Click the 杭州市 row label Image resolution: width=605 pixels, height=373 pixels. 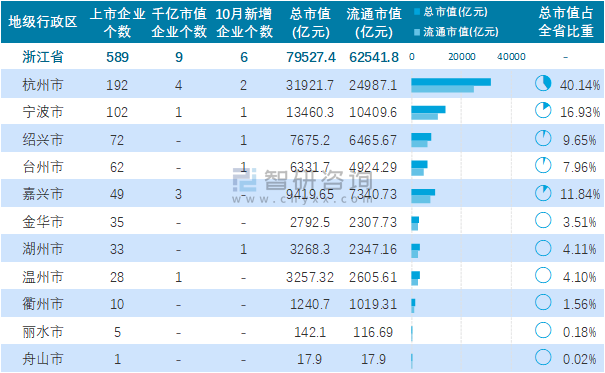pyautogui.click(x=43, y=85)
